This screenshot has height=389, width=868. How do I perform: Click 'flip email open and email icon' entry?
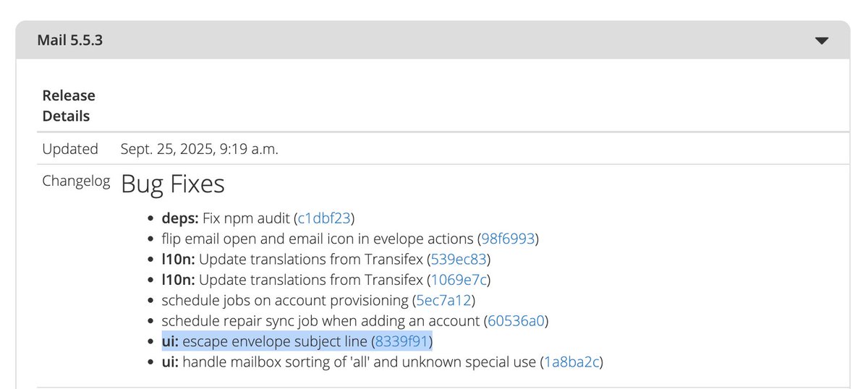(x=318, y=238)
